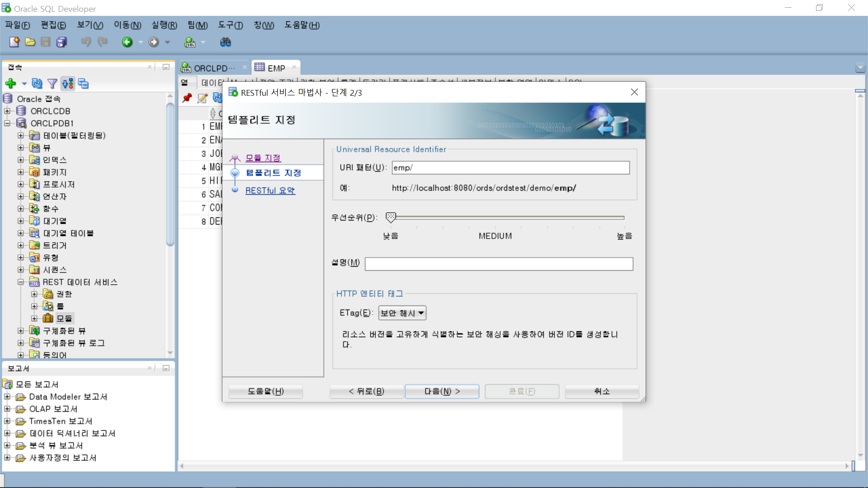Select the 대기열 테이블 tree item
Image resolution: width=868 pixels, height=488 pixels.
point(68,233)
